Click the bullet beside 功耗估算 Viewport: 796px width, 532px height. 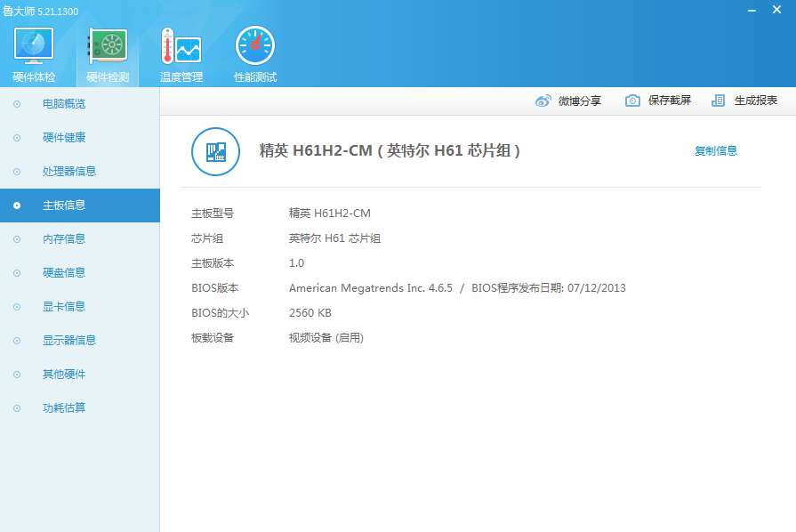point(17,408)
